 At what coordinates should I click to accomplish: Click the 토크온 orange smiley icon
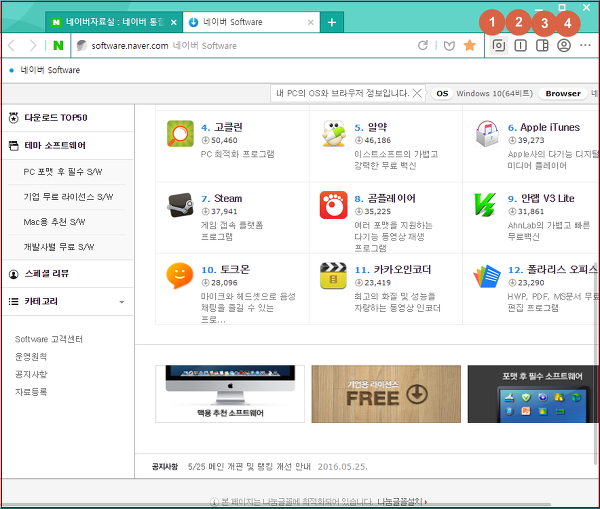pyautogui.click(x=179, y=276)
